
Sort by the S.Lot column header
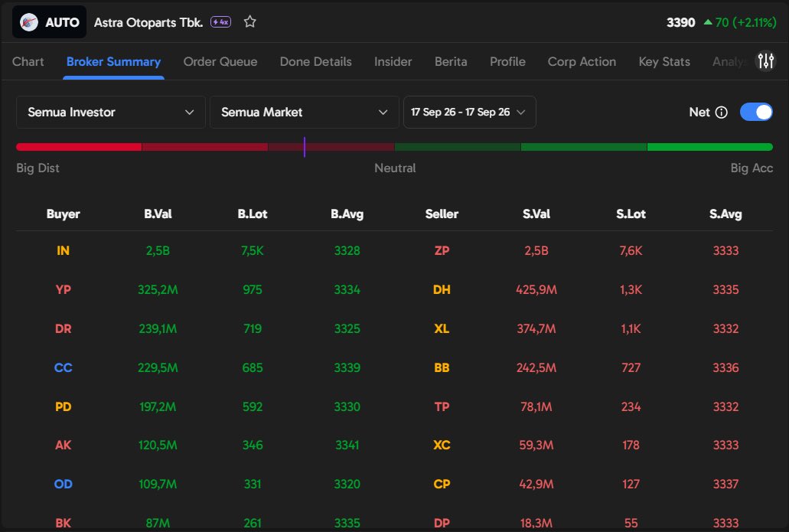click(x=631, y=214)
